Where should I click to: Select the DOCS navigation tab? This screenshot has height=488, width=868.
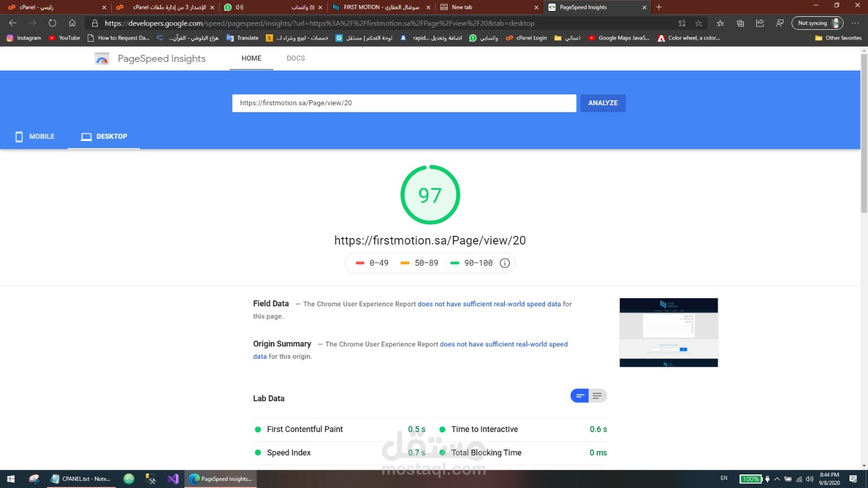[296, 58]
